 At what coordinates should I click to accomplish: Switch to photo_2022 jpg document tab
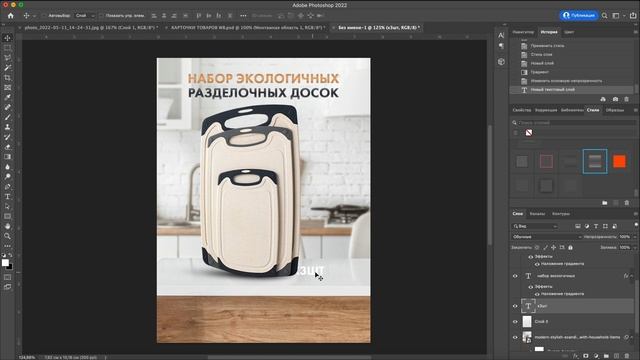(91, 27)
